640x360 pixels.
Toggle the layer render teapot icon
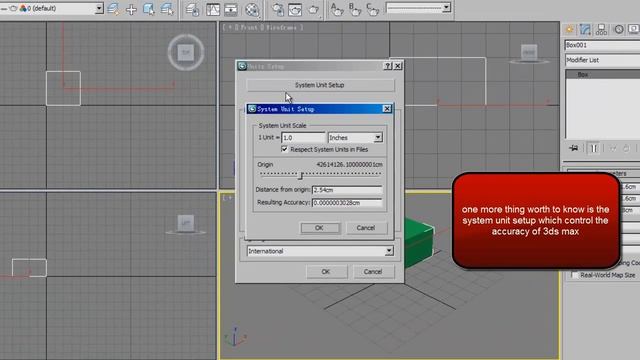[x=13, y=8]
